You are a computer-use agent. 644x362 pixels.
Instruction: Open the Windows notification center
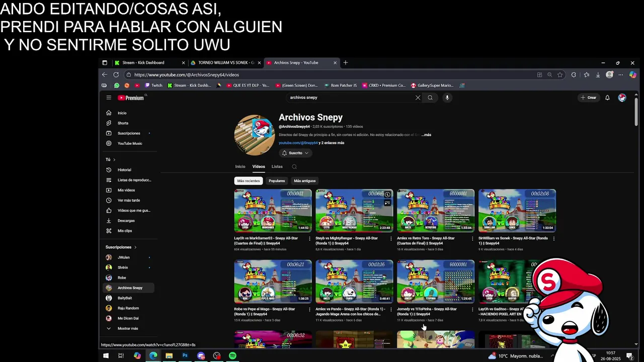(629, 356)
